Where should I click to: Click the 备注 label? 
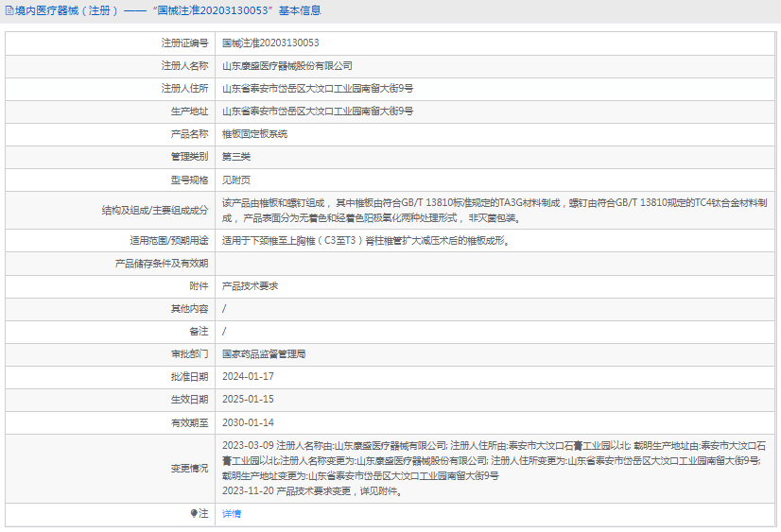coord(200,332)
